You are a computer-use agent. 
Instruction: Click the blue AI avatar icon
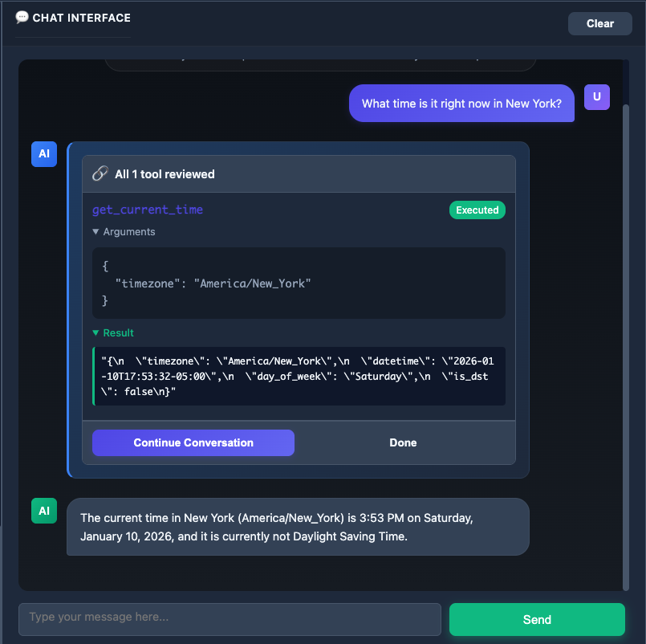44,153
